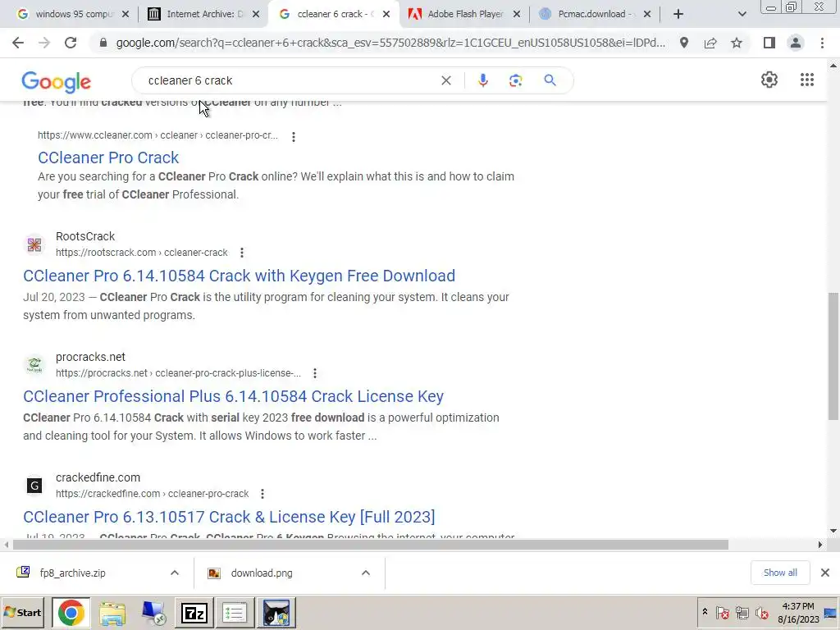840x630 pixels.
Task: Go back with the browser back arrow
Action: [18, 43]
